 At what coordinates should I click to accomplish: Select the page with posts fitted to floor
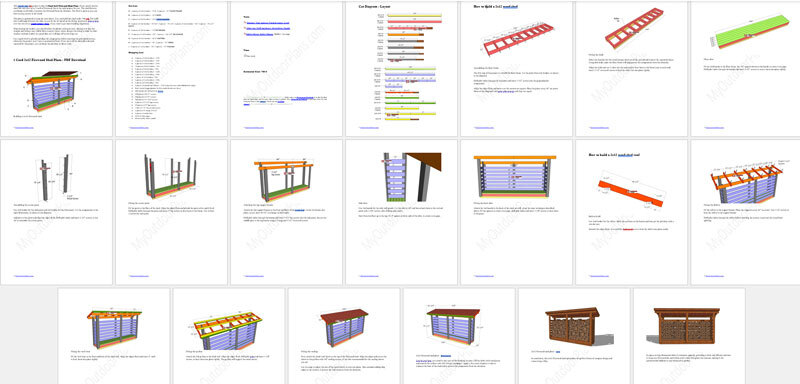[171, 212]
